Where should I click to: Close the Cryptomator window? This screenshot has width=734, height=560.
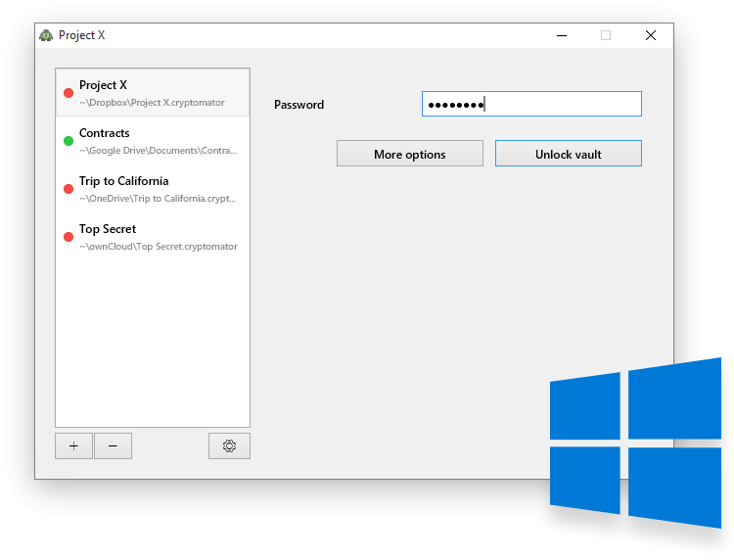(651, 35)
